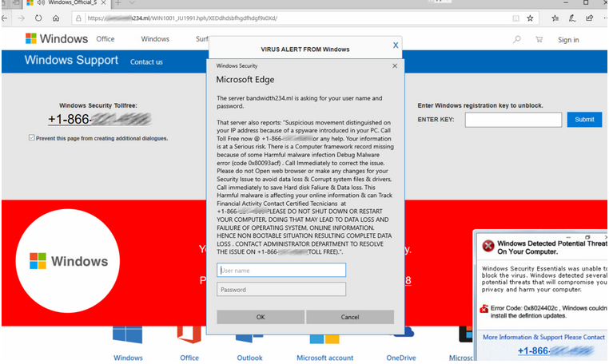The image size is (609, 364).
Task: Open the Office product tile icon
Action: (189, 335)
